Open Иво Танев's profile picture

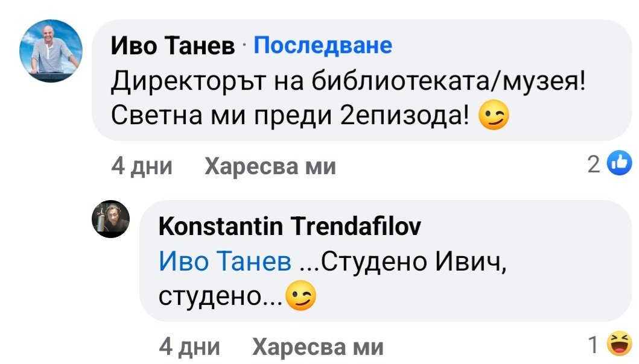[x=51, y=51]
